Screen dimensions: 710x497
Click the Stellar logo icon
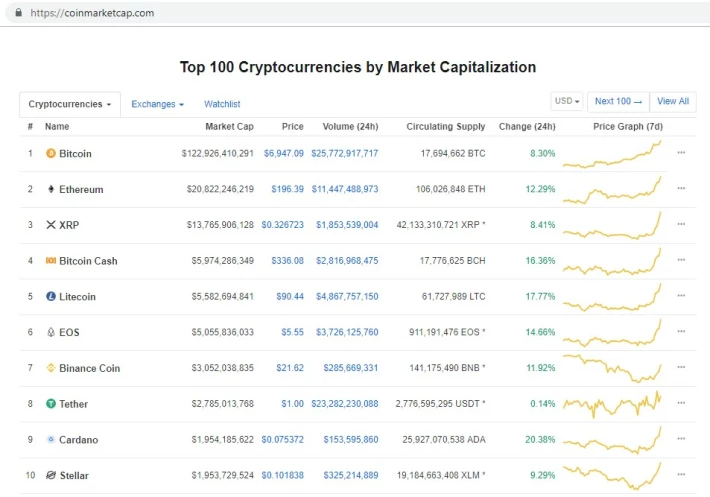tap(51, 475)
